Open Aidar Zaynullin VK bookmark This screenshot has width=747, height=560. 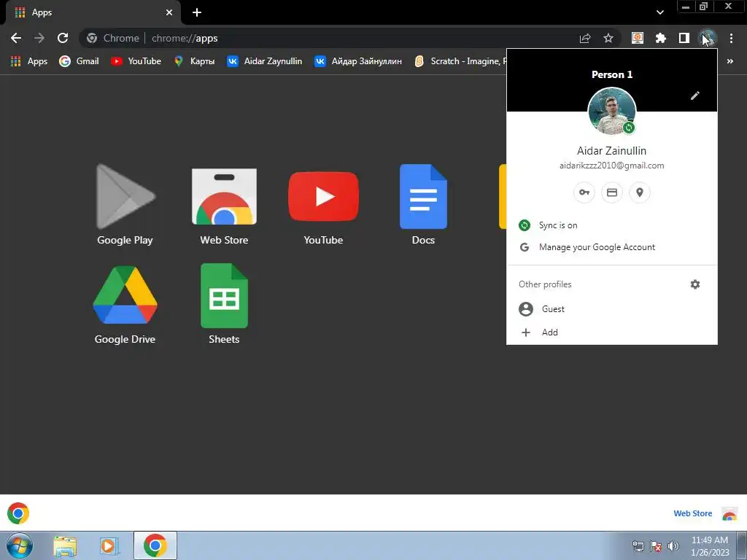coord(264,61)
